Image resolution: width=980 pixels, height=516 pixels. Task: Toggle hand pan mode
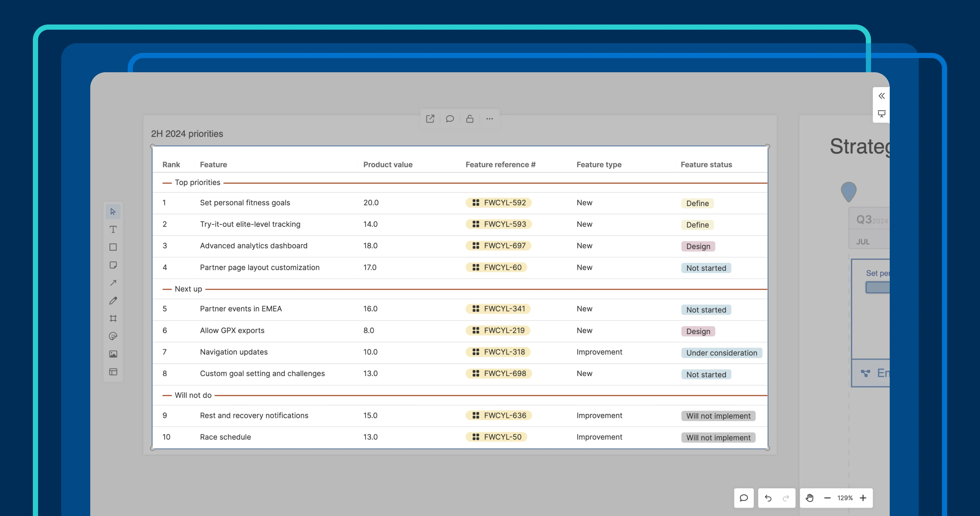click(809, 498)
